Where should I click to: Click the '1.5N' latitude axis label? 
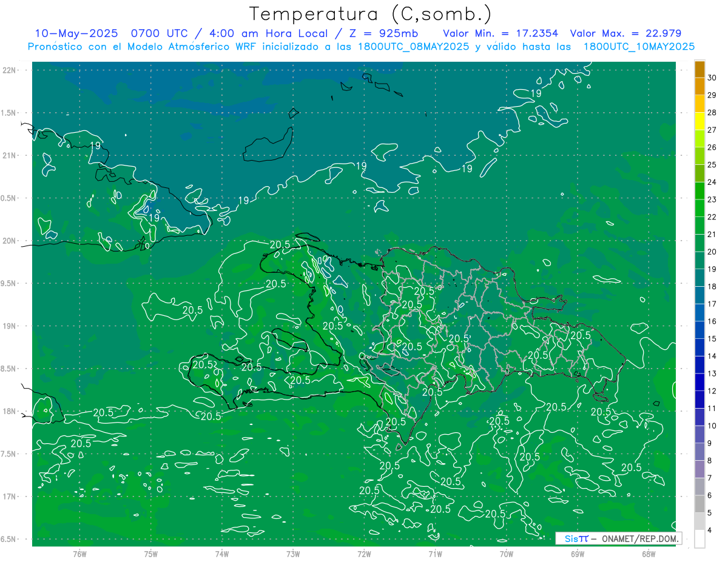click(9, 113)
